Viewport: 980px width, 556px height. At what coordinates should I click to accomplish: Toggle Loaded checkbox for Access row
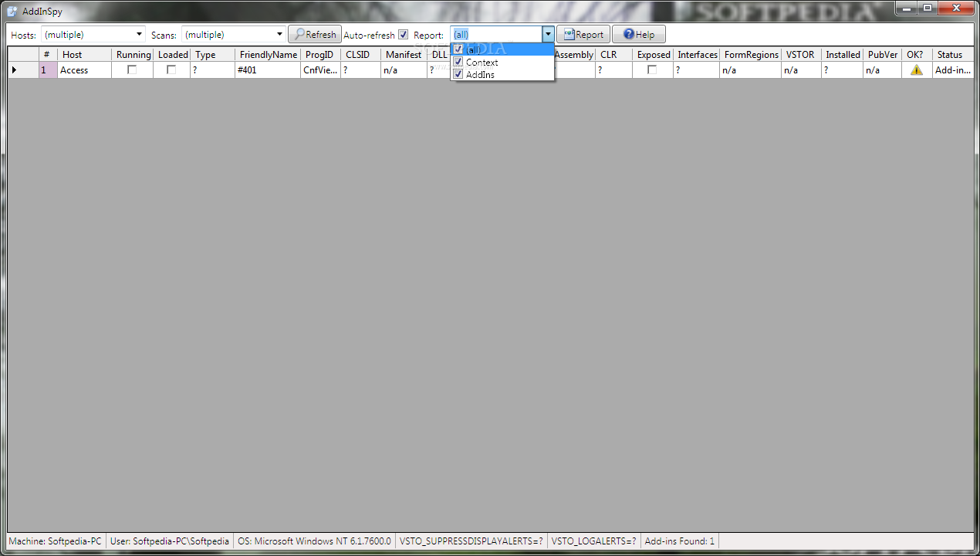[x=171, y=69]
